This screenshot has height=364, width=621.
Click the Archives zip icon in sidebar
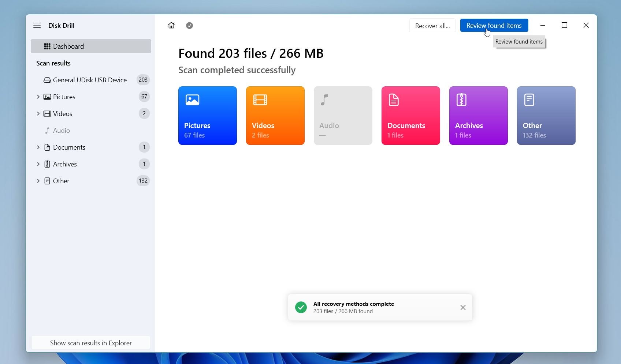point(47,164)
